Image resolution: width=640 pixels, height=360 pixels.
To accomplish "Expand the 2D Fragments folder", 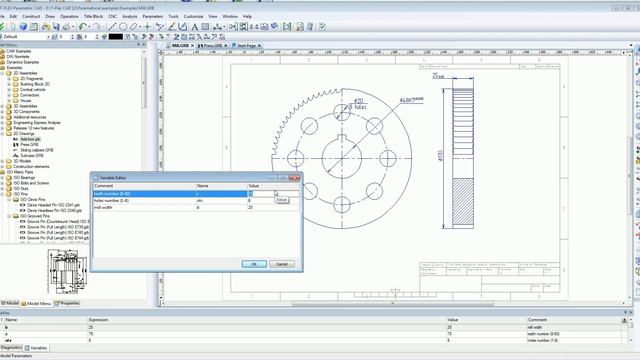I will click(9, 78).
